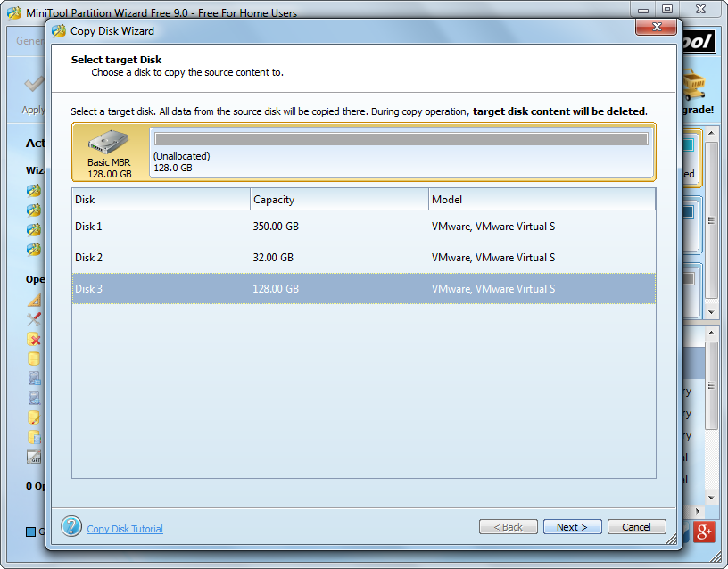Open the Copy Disk Tutorial link
The height and width of the screenshot is (569, 728).
125,529
